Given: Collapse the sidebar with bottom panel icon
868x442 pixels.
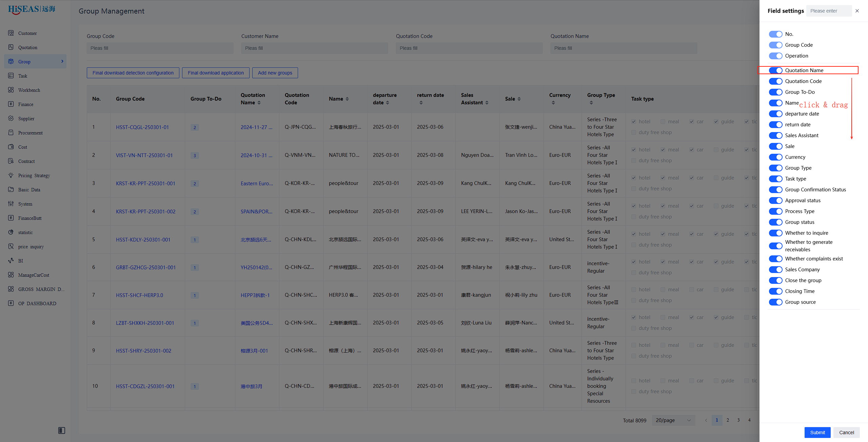Looking at the screenshot, I should (x=62, y=430).
